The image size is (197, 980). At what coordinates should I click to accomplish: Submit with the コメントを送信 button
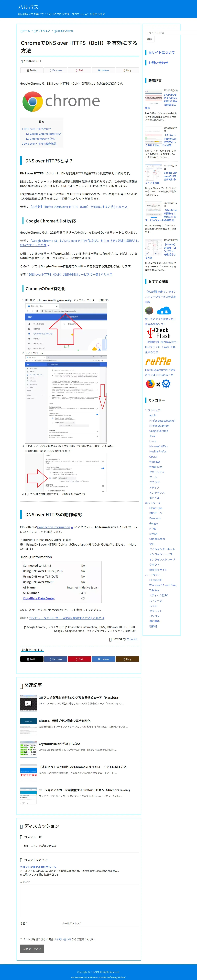(x=32, y=949)
